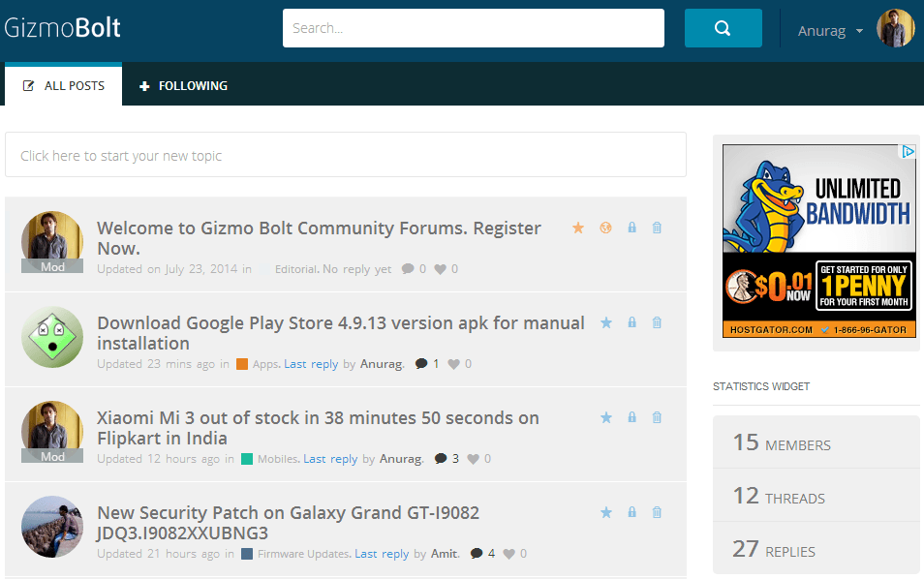Like the Galaxy Grand post heart
This screenshot has width=924, height=579.
(x=509, y=554)
